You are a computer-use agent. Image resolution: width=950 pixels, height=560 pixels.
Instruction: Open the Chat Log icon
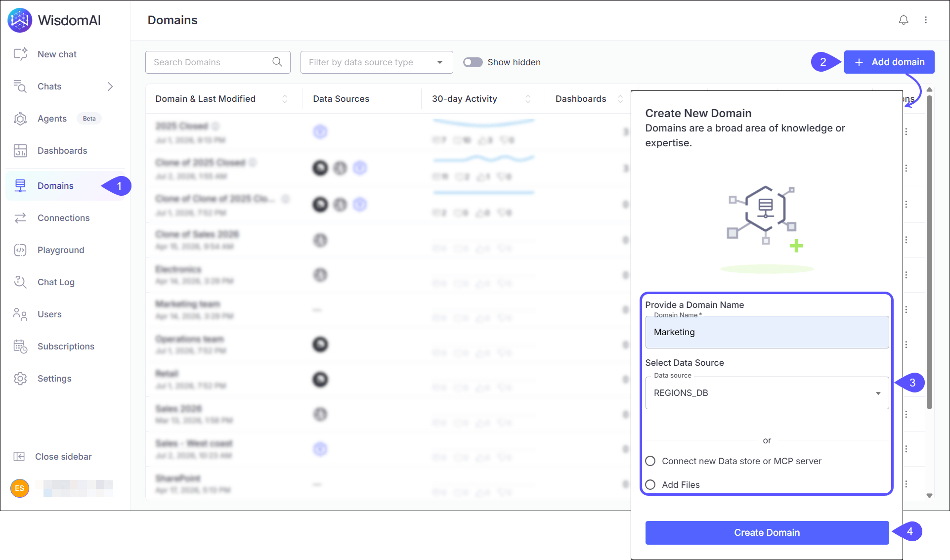(x=20, y=282)
